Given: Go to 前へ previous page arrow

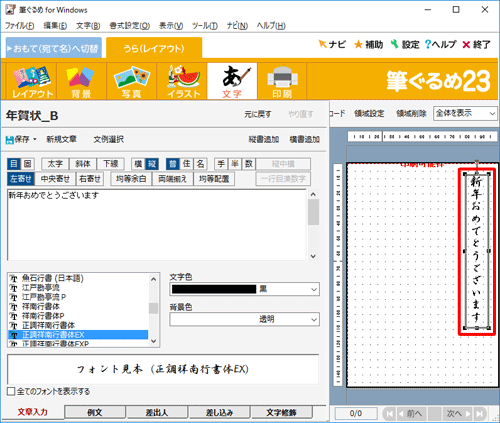Looking at the screenshot, I should (x=411, y=414).
